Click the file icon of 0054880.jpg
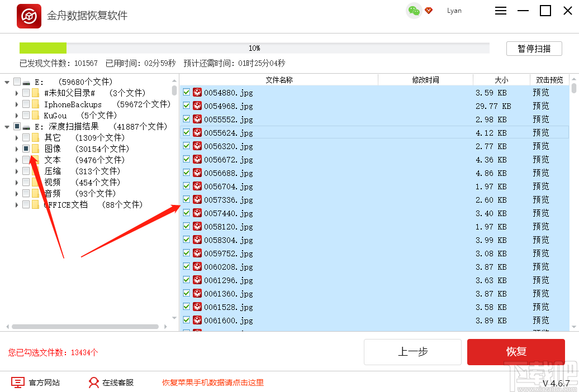 point(197,92)
